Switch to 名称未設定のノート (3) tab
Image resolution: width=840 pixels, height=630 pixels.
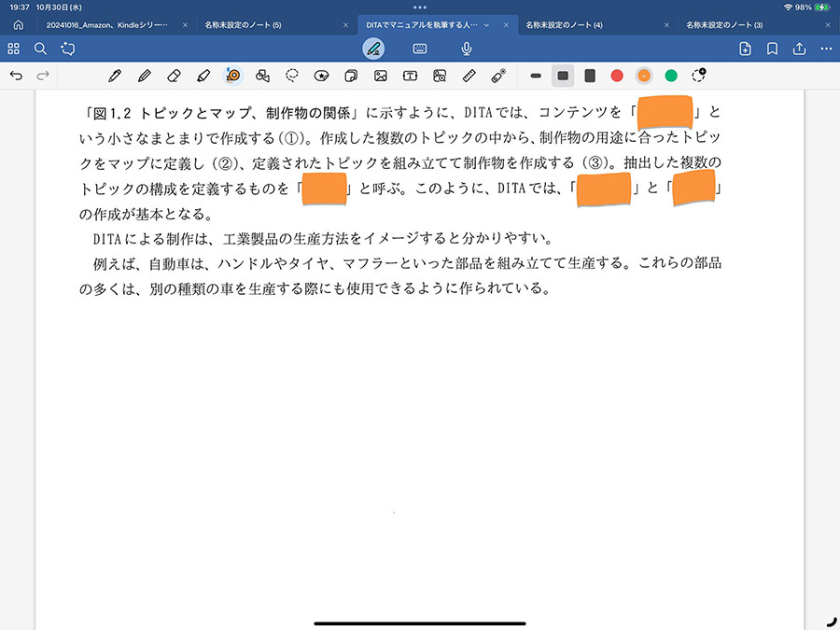tap(724, 25)
